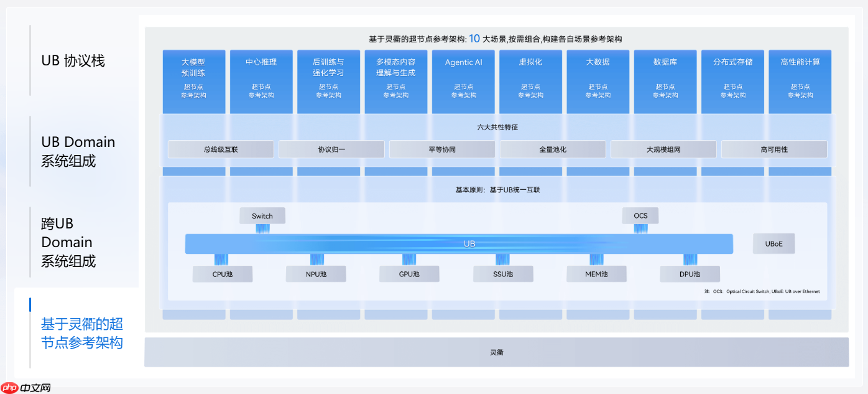Click the Switch node above the UB bus
Screen dimensions: 868x394
point(262,215)
